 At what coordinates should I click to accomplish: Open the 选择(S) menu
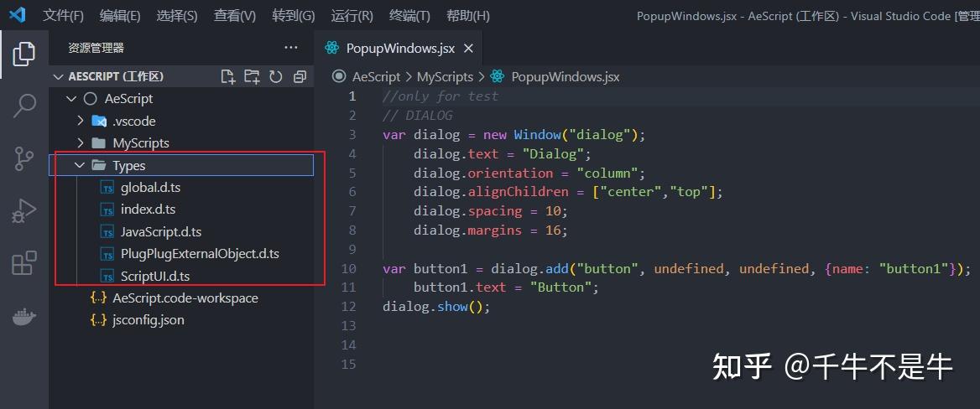tap(178, 16)
